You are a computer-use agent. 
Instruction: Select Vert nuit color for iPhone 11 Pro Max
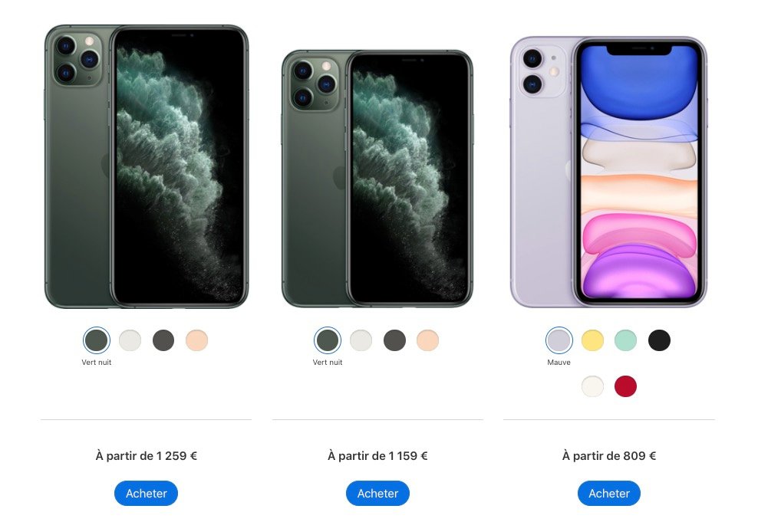(97, 340)
